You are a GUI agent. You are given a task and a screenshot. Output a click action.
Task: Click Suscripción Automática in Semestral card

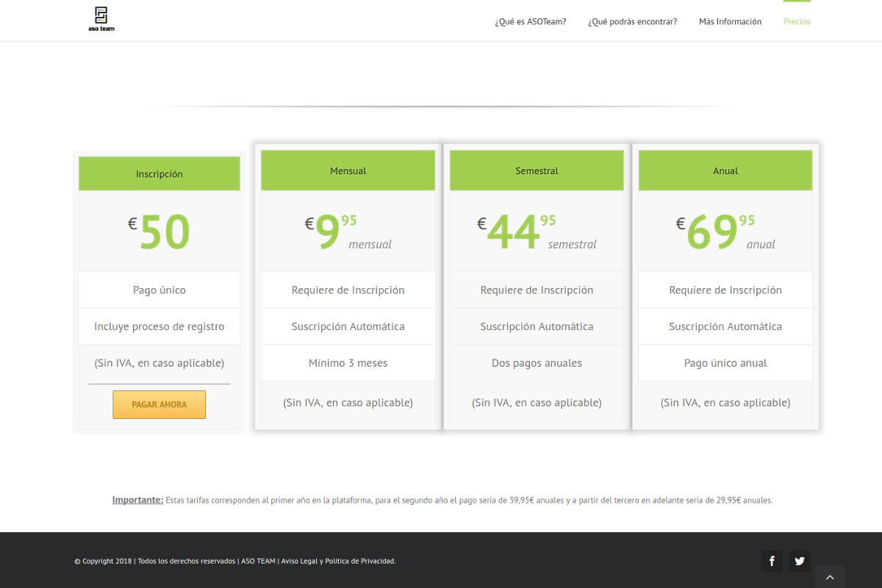[x=537, y=326]
